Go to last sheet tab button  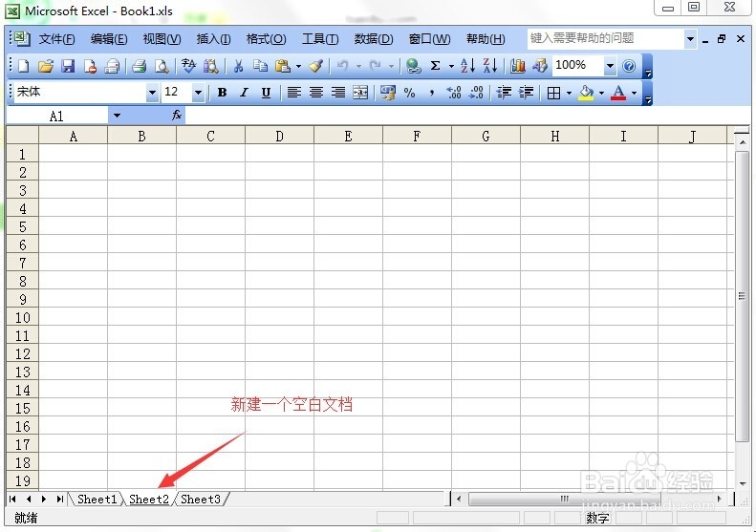coord(59,499)
